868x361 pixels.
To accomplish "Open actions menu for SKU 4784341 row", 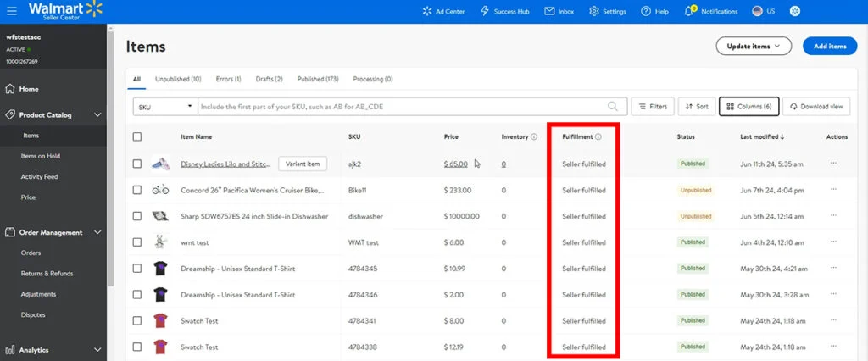I will coord(833,320).
